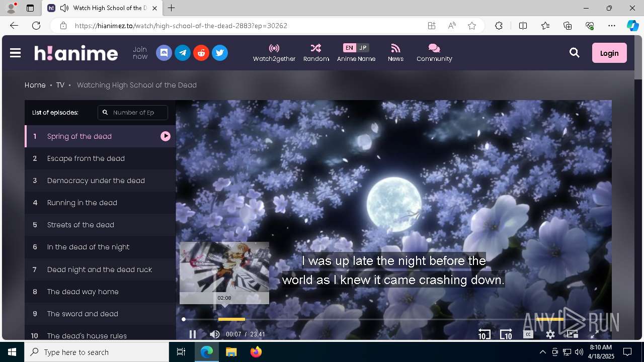Select episode 6 In the dead of the night
Viewport: 644px width, 362px height.
click(100, 247)
